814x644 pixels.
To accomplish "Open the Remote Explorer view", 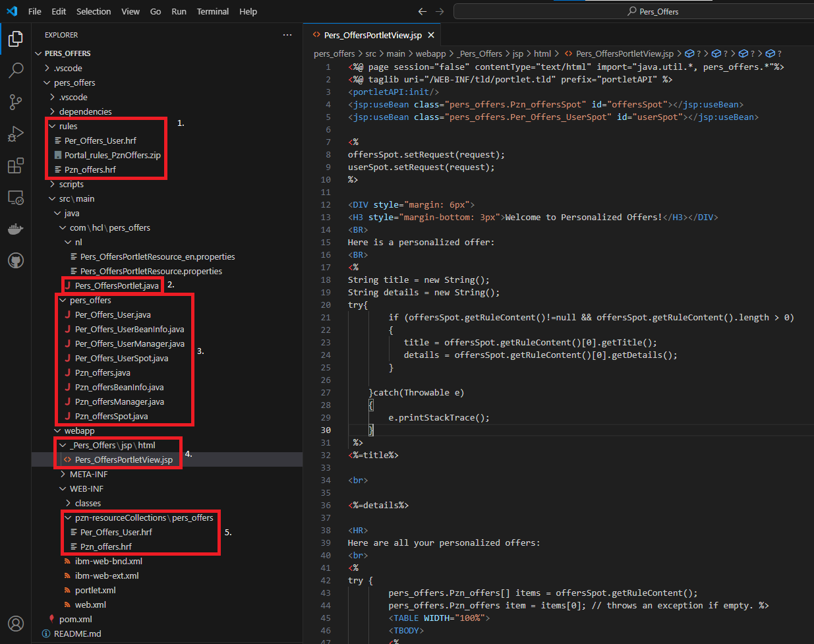I will click(15, 196).
